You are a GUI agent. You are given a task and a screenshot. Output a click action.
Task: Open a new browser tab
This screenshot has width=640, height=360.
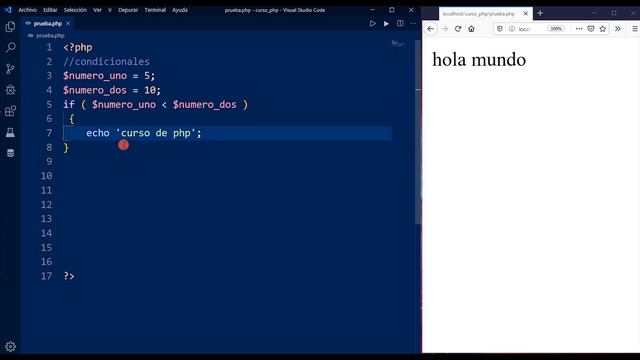pyautogui.click(x=540, y=13)
